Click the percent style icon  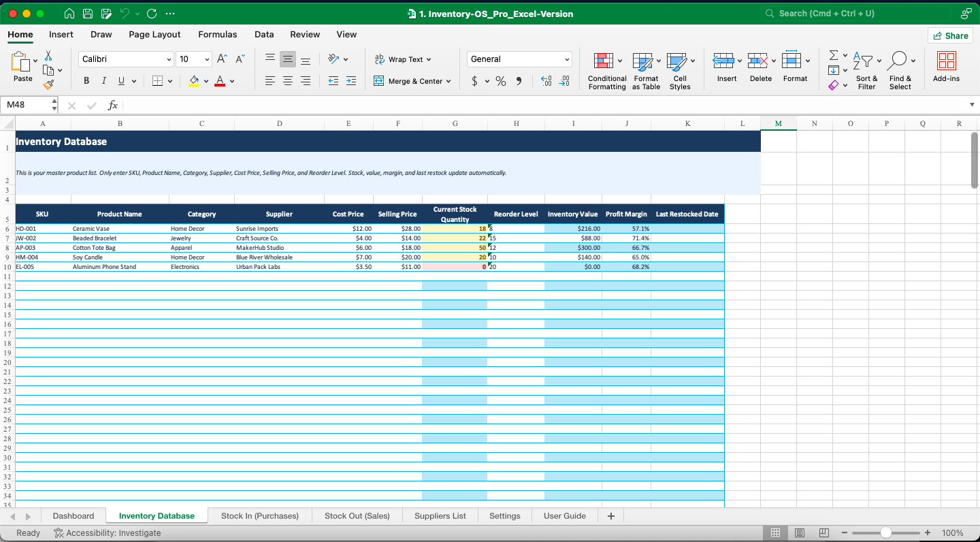tap(500, 81)
